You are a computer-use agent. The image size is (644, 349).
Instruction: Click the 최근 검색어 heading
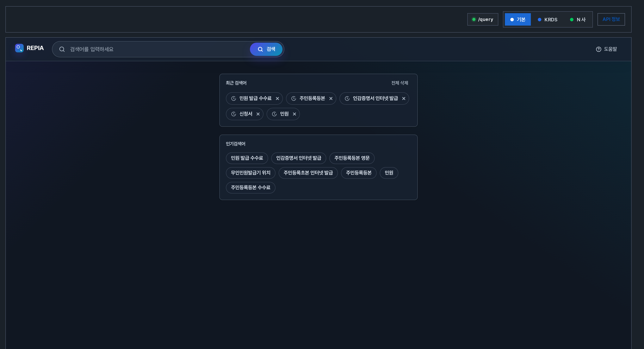pos(236,83)
